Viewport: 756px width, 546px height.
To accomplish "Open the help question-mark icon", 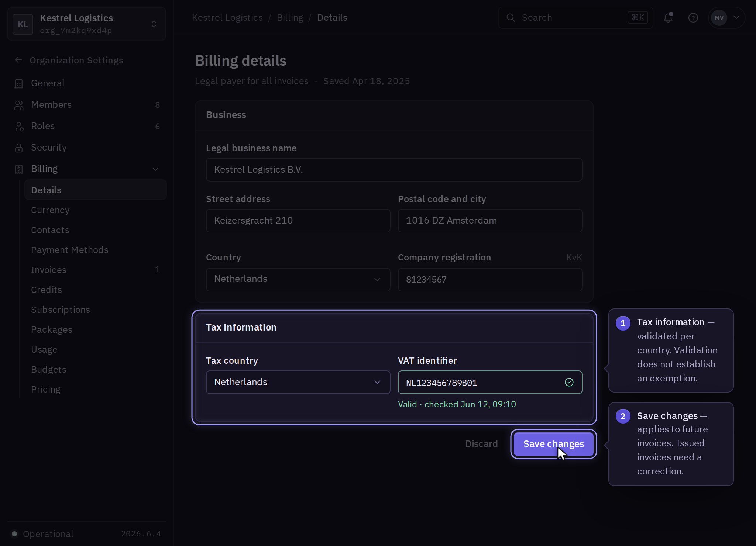I will 693,18.
